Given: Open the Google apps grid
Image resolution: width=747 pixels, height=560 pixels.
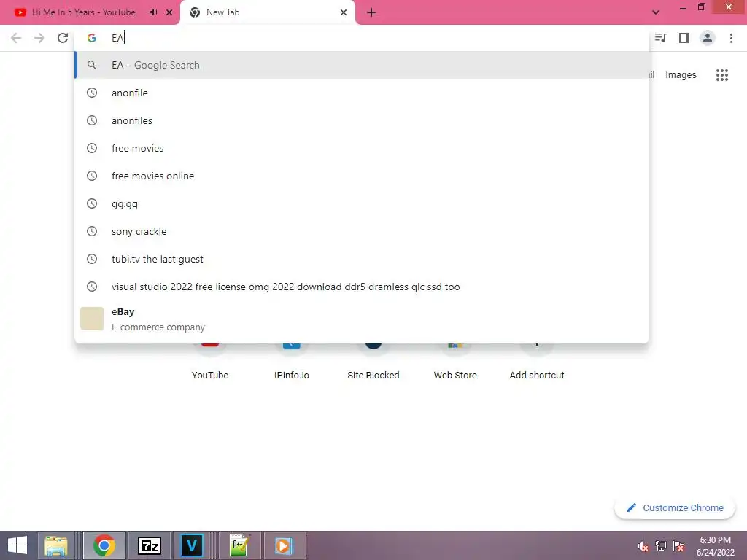Looking at the screenshot, I should (x=721, y=75).
